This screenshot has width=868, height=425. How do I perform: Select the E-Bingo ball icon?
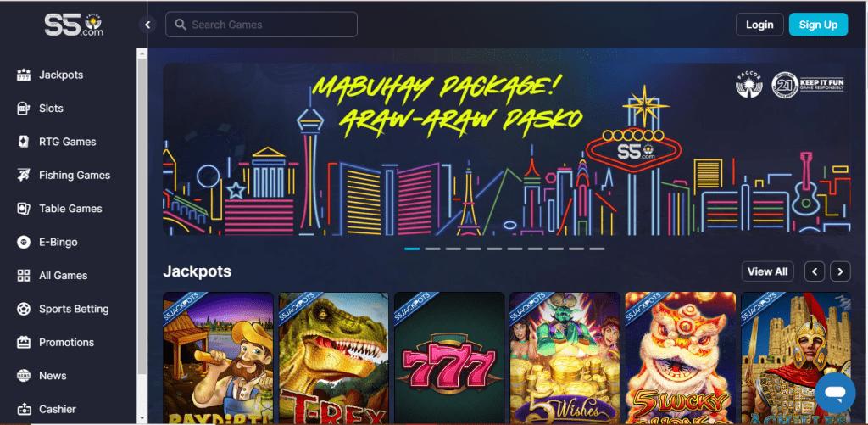pyautogui.click(x=24, y=242)
